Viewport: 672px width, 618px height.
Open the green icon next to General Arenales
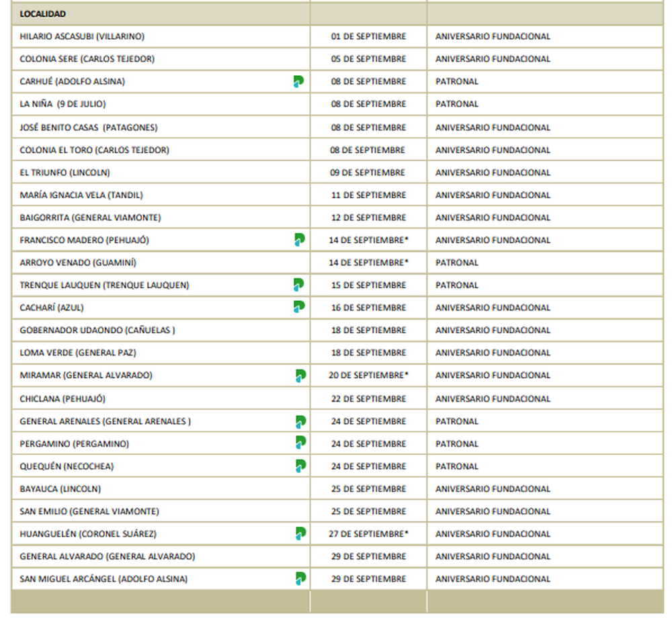300,421
